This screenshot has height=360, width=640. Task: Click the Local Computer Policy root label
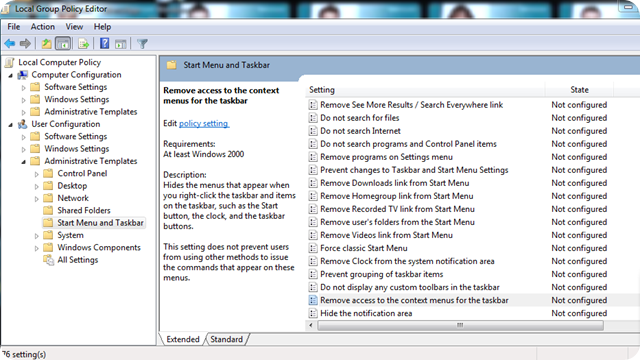60,62
